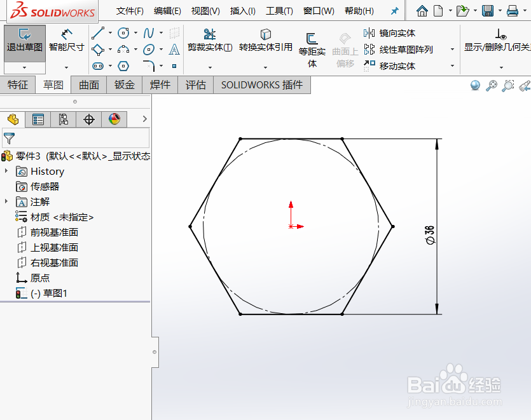The image size is (531, 420).
Task: Open the DisplayManager appearance tab icon
Action: point(114,119)
